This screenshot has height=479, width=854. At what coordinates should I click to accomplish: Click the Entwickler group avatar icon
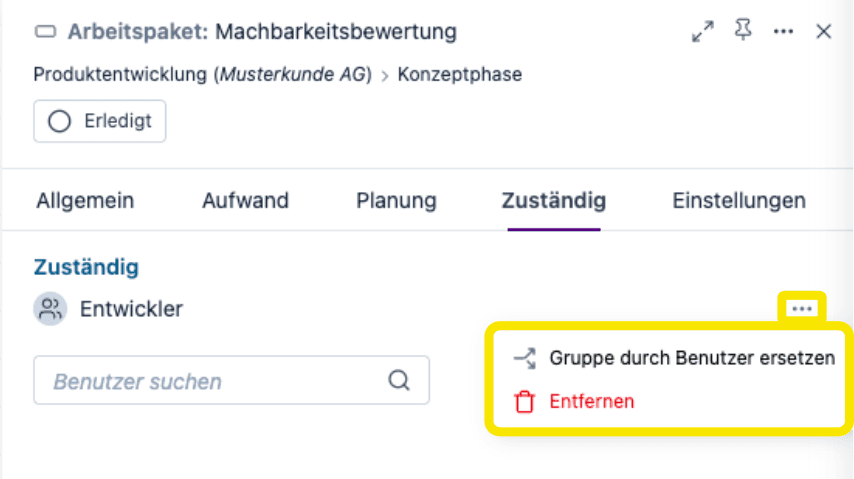point(50,309)
